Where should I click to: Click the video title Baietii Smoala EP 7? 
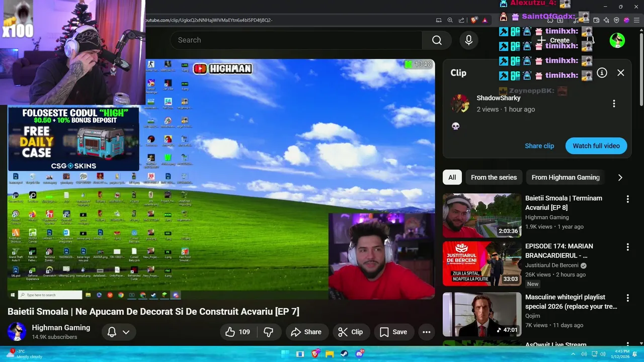point(153,312)
